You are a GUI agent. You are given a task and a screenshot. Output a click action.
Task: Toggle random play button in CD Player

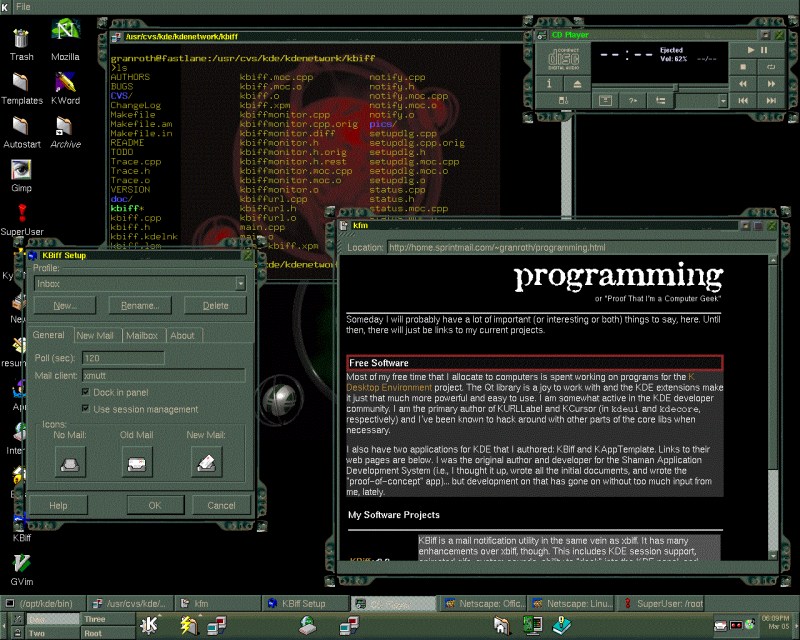633,101
